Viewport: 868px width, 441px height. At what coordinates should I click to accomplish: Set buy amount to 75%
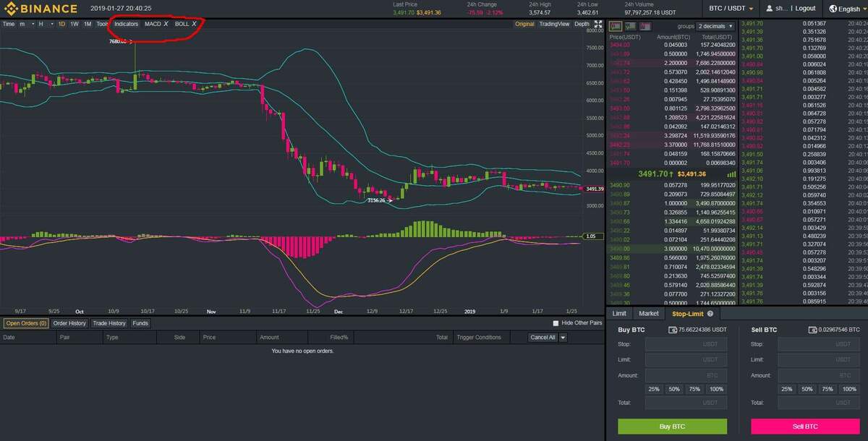click(x=694, y=389)
